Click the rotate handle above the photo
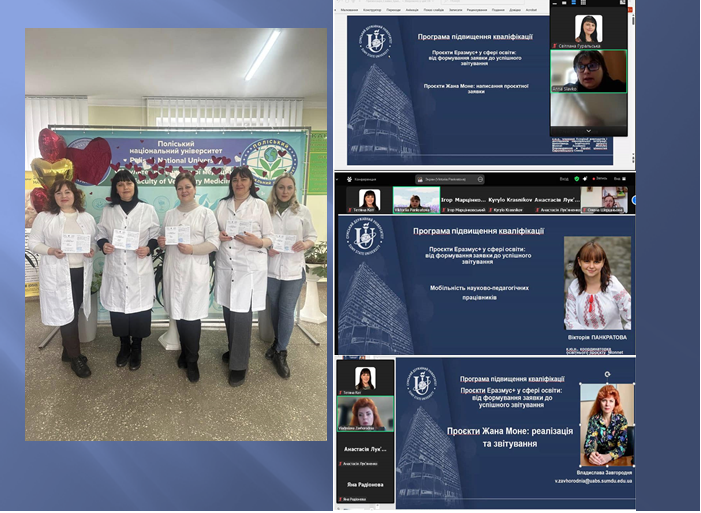 click(x=176, y=18)
